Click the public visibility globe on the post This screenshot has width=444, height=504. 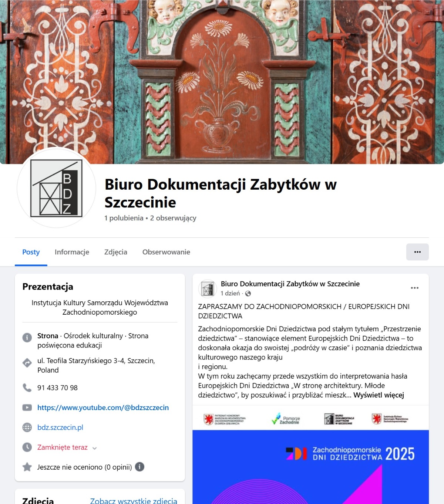point(248,294)
